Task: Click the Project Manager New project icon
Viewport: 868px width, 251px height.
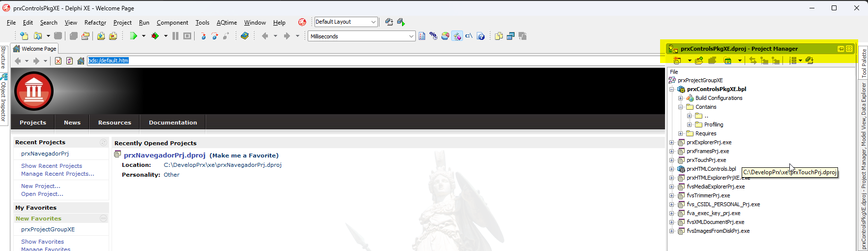Action: coord(677,60)
